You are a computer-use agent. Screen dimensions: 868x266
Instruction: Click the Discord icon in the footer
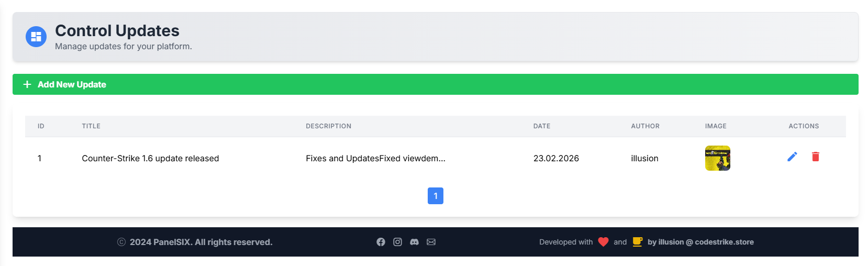[x=414, y=242]
